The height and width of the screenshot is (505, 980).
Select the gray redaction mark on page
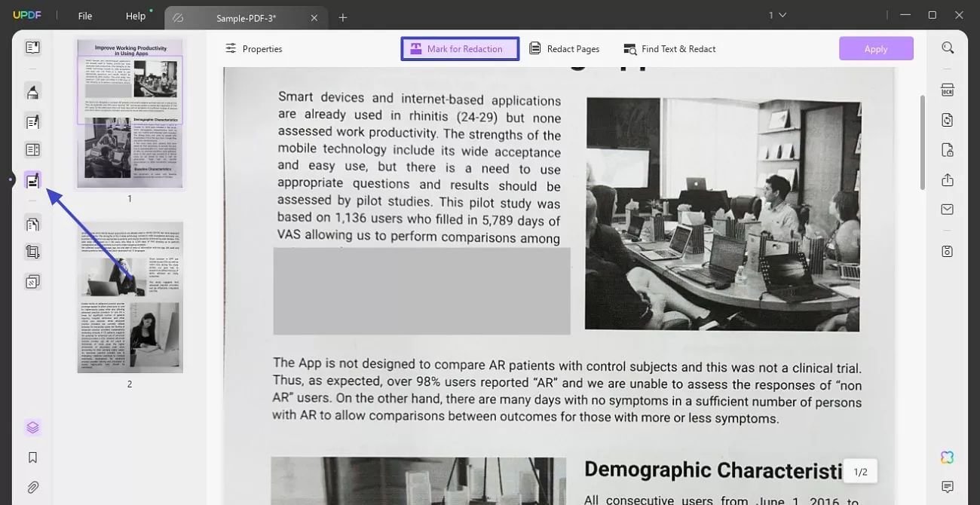(421, 291)
